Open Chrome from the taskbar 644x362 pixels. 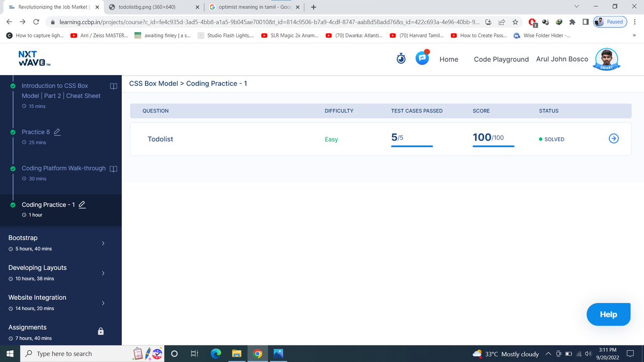[x=258, y=354]
